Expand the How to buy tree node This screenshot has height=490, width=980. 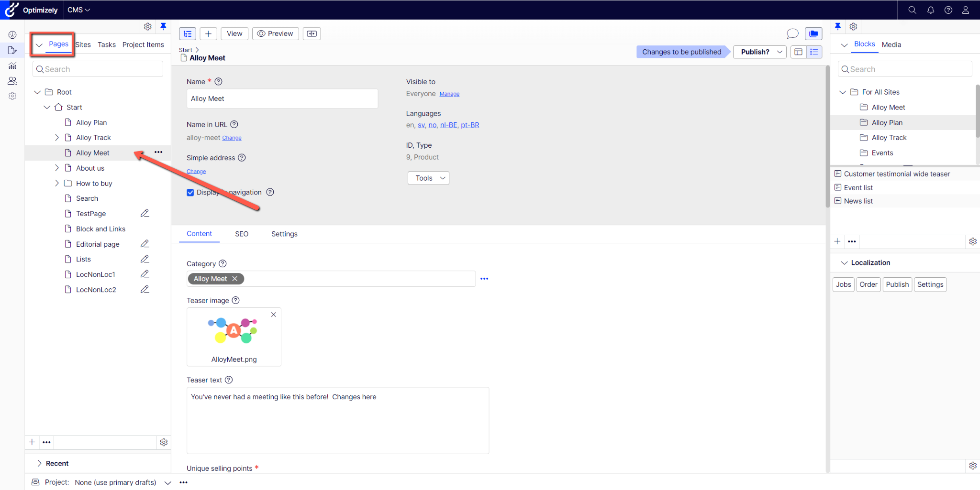click(x=56, y=183)
